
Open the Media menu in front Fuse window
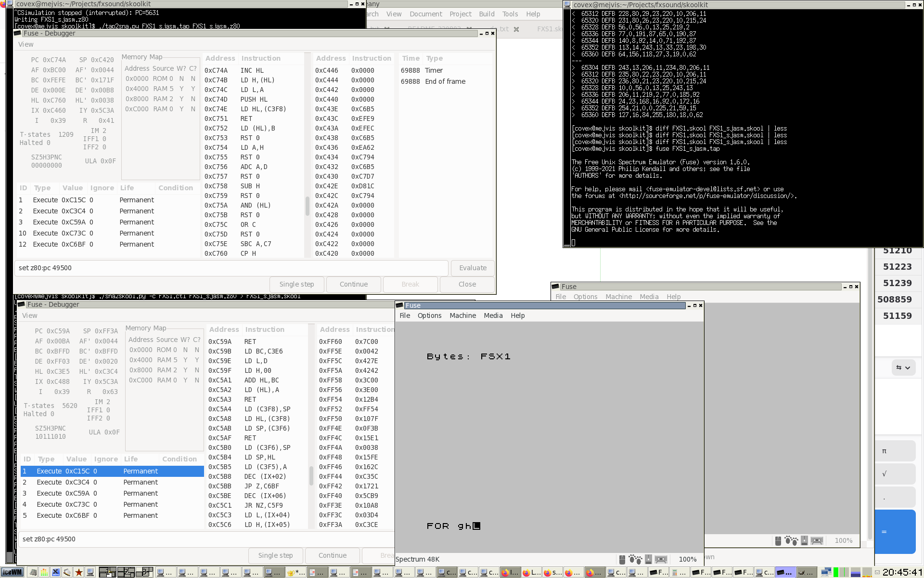coord(493,315)
